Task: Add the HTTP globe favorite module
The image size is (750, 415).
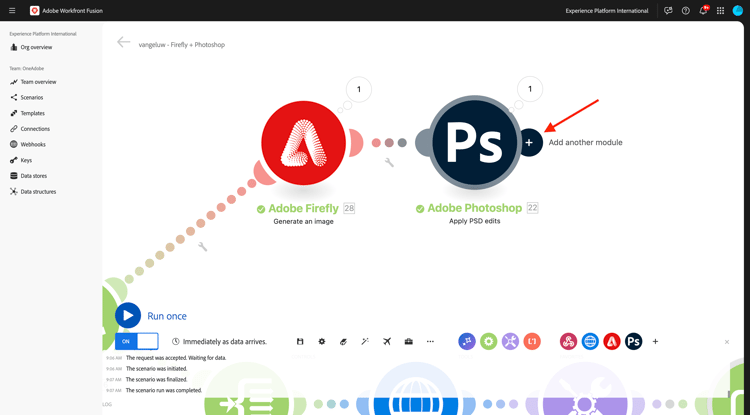Action: click(x=590, y=341)
